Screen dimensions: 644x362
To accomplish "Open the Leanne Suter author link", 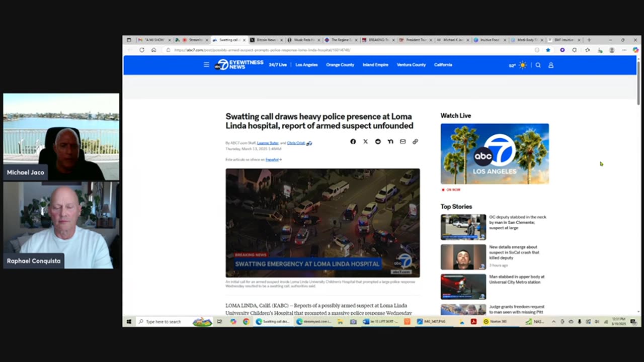I will point(268,143).
